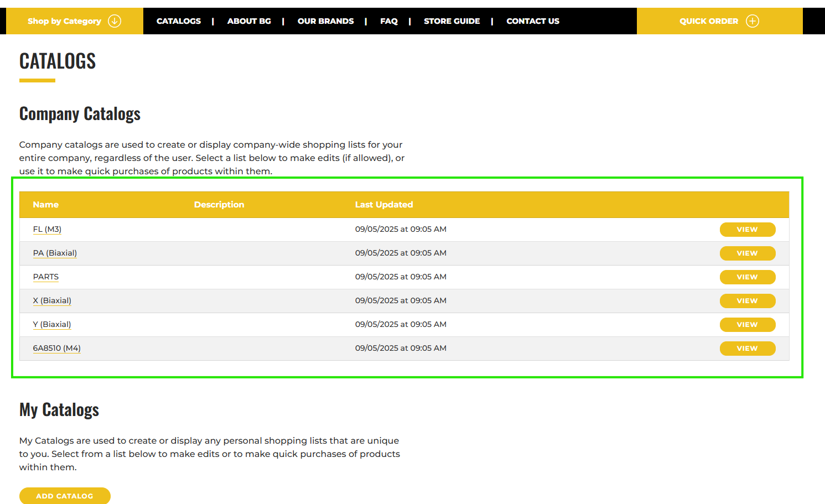Click View for the X (Biaxial) row
Screen dimensions: 825x504
pos(748,301)
